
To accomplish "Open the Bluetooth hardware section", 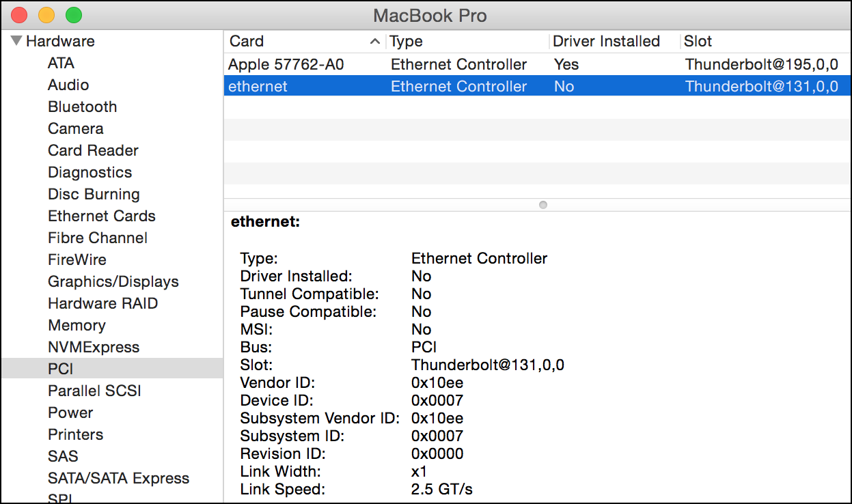I will point(82,107).
